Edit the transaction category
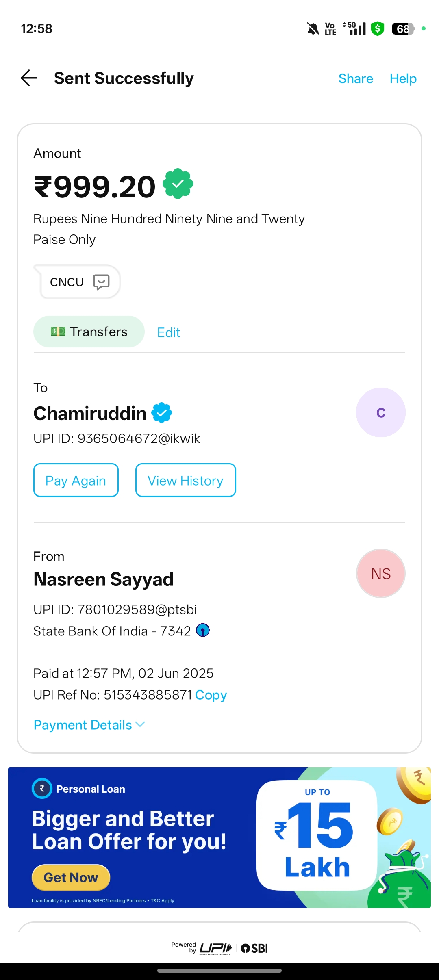This screenshot has width=439, height=980. point(168,332)
